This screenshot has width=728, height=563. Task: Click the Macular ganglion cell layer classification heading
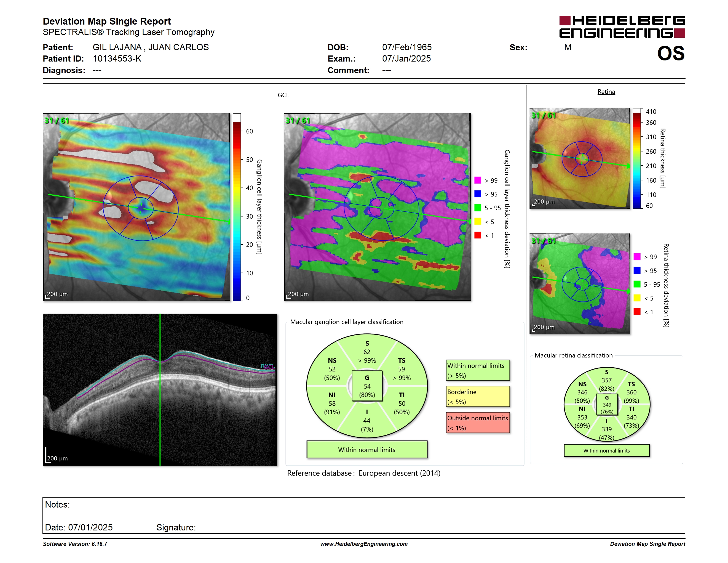coord(347,322)
